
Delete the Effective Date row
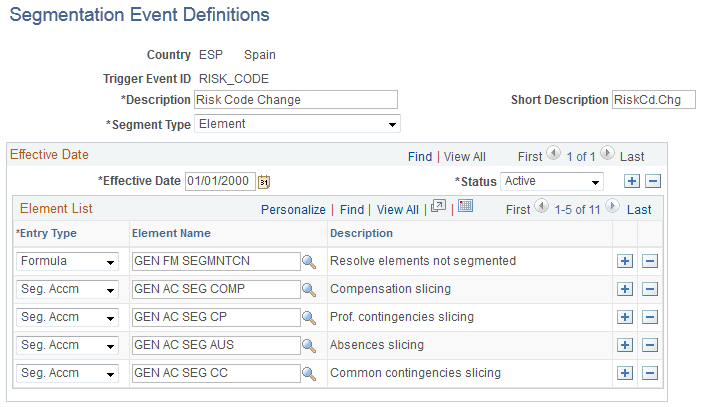653,181
